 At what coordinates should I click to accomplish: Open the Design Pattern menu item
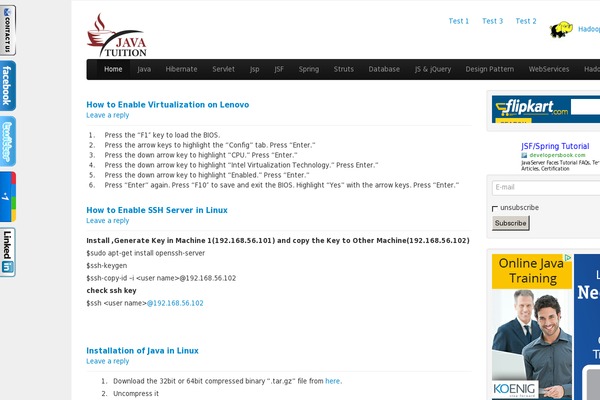[x=490, y=69]
